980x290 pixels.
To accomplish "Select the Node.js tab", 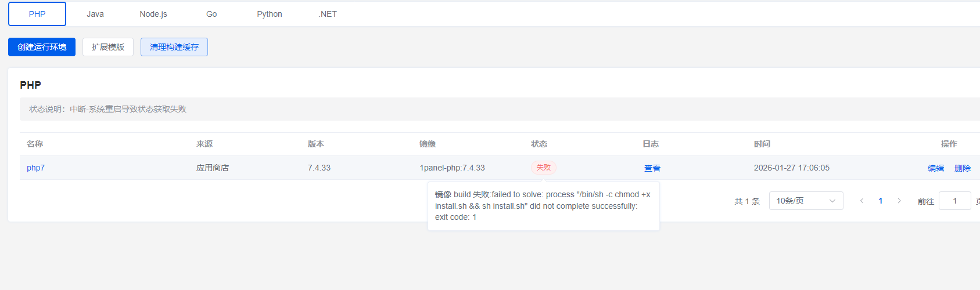I will 153,14.
